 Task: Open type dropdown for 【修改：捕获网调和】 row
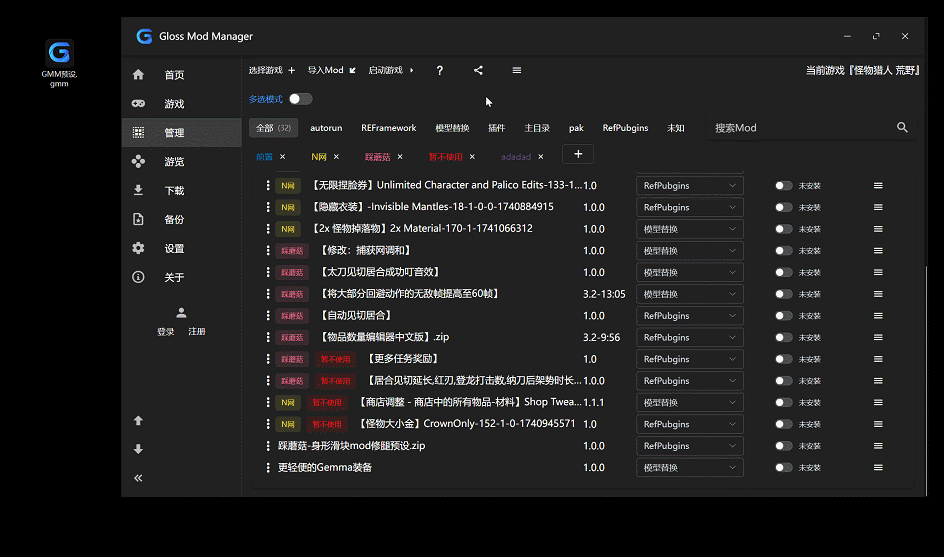coord(689,250)
